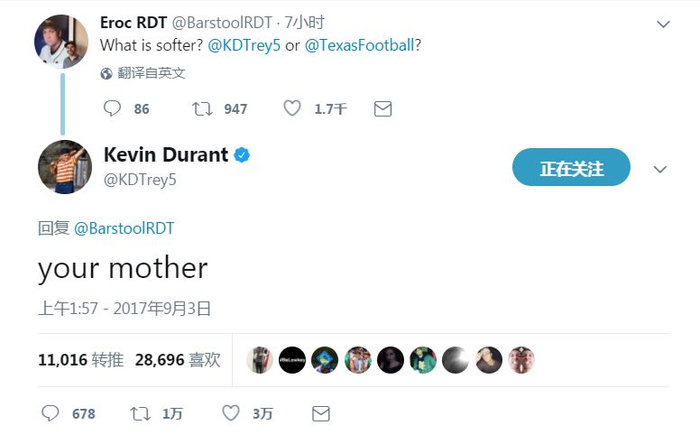Click the 翻译自英文 translation link
This screenshot has height=436, width=700.
tap(150, 73)
